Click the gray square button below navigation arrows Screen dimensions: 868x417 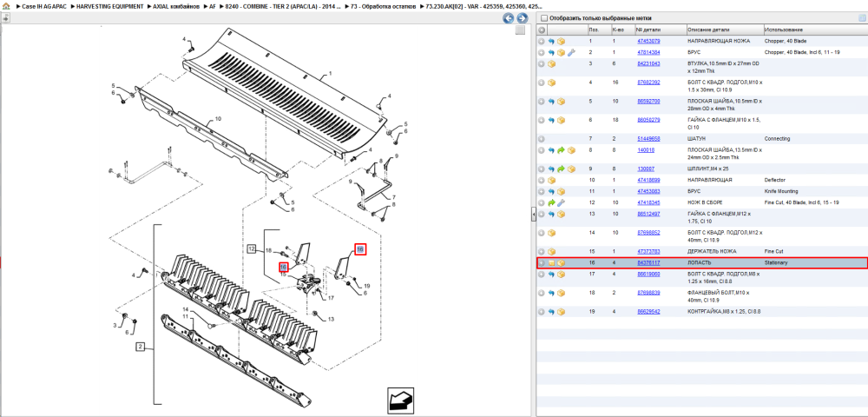pyautogui.click(x=520, y=30)
